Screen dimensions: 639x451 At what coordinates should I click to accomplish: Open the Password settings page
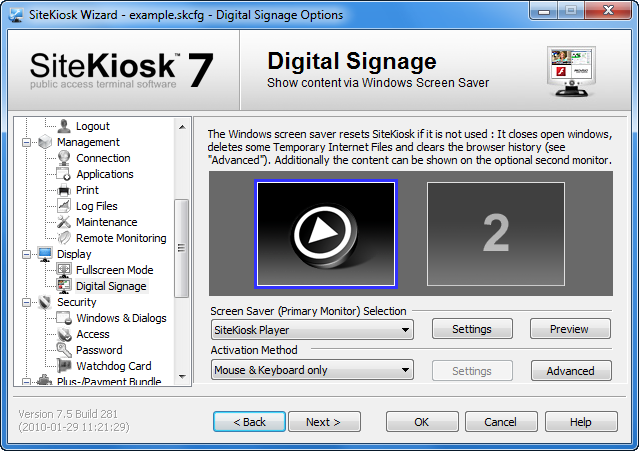[x=99, y=350]
